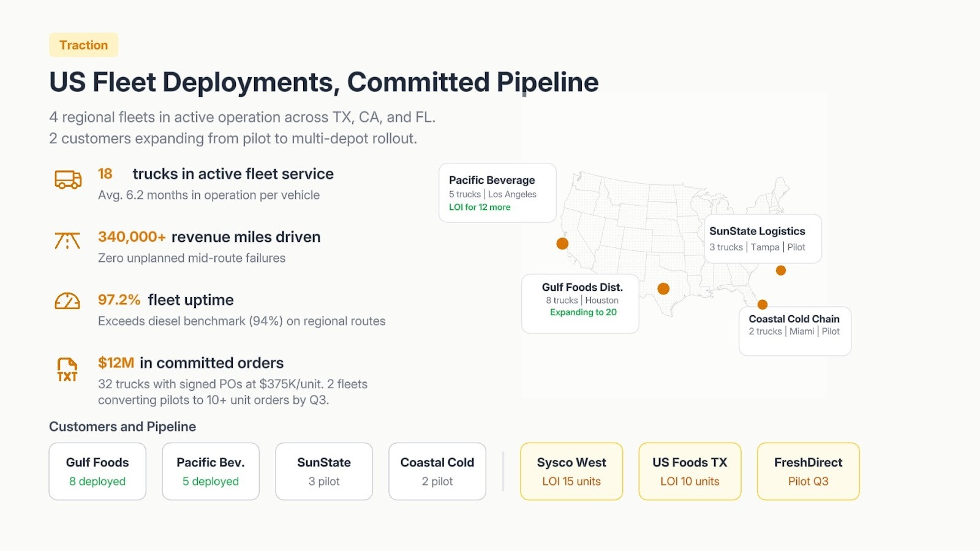Screen dimensions: 980x551
Task: Click the 'Customers and Pipeline' heading
Action: 123,427
